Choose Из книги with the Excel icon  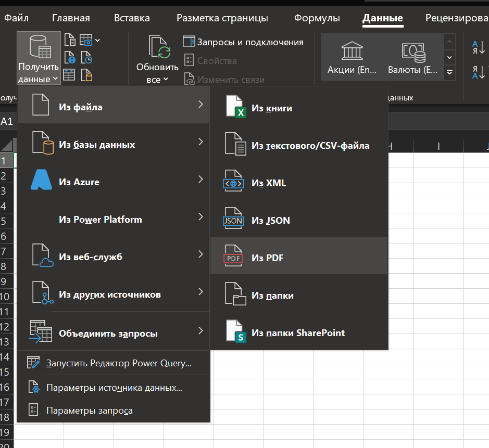tap(299, 108)
